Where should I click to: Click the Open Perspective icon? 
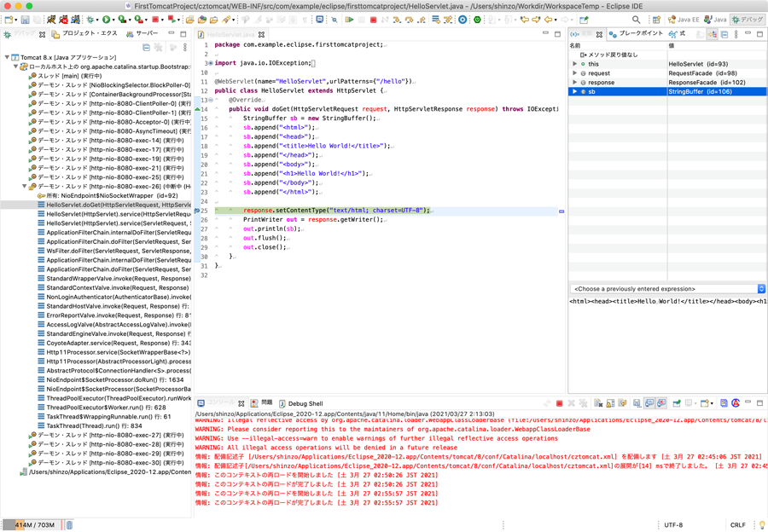[656, 20]
